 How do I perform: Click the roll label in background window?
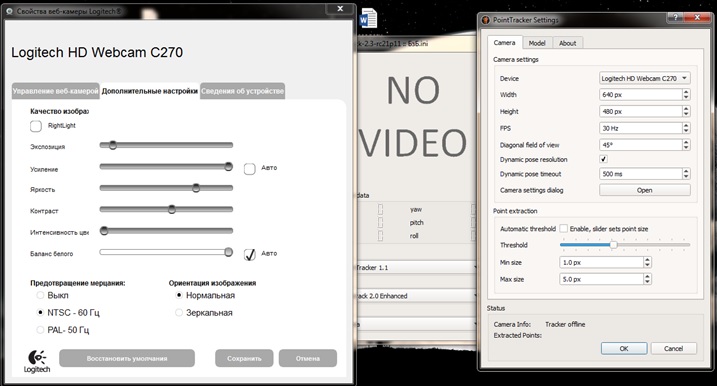(x=414, y=236)
